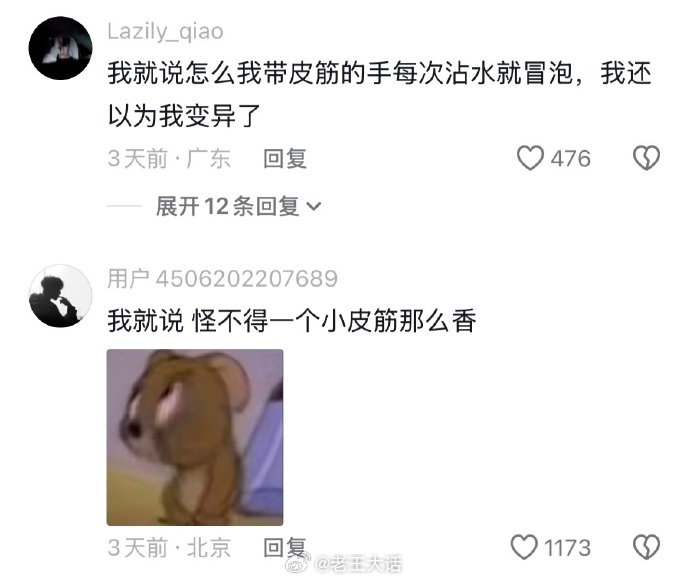The width and height of the screenshot is (690, 581).
Task: Click the @老王大话 watermark text
Action: pyautogui.click(x=359, y=563)
